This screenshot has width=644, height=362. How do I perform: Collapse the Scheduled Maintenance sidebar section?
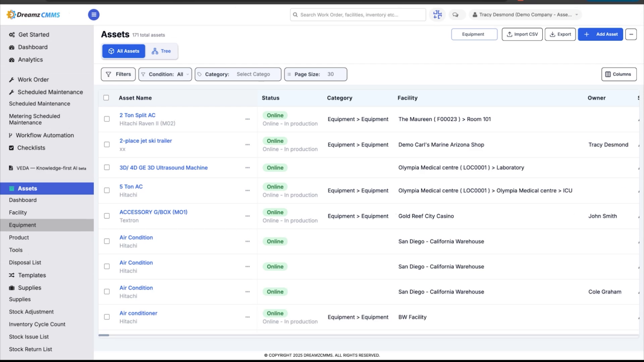50,92
